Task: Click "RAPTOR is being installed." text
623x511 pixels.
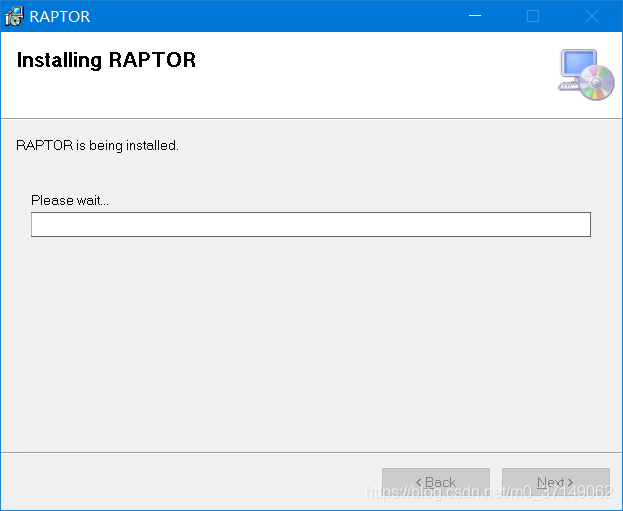Action: [x=97, y=145]
